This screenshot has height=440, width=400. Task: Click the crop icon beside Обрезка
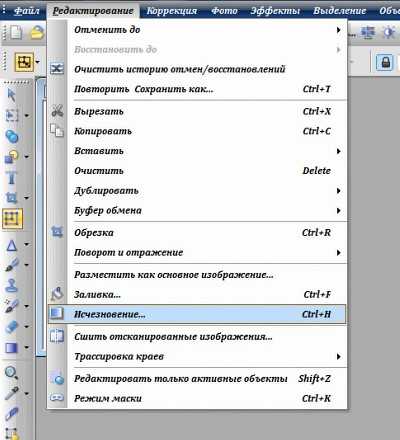pyautogui.click(x=57, y=232)
